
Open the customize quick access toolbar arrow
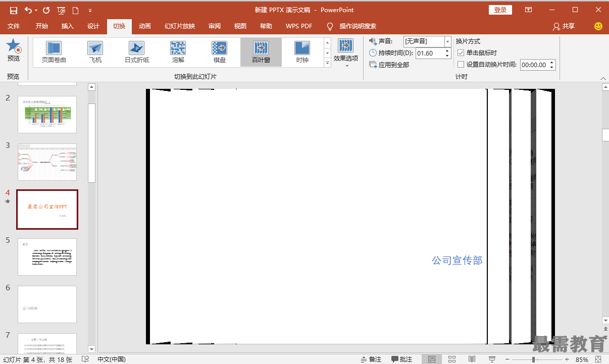(x=90, y=10)
